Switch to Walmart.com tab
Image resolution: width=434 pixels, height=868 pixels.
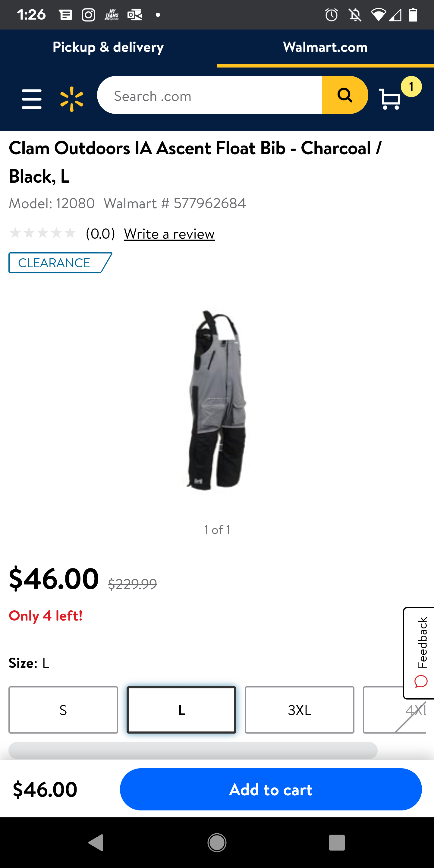[325, 47]
